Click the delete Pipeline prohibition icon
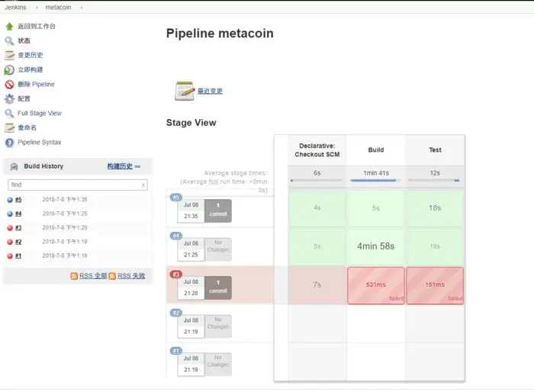The height and width of the screenshot is (392, 534). point(9,85)
